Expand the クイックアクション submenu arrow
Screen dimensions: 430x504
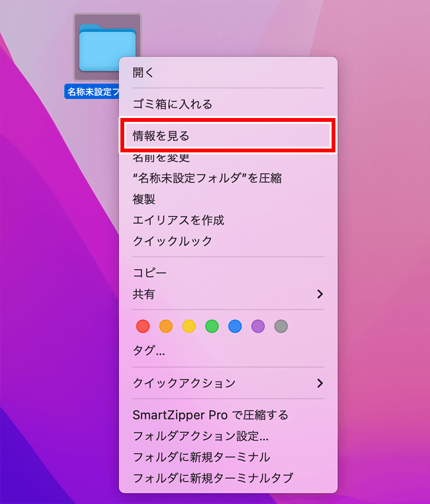coord(320,383)
